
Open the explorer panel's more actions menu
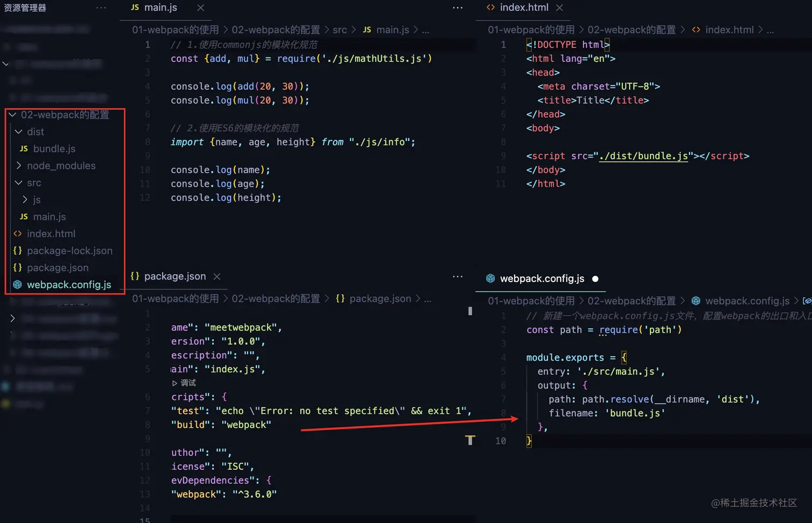101,8
